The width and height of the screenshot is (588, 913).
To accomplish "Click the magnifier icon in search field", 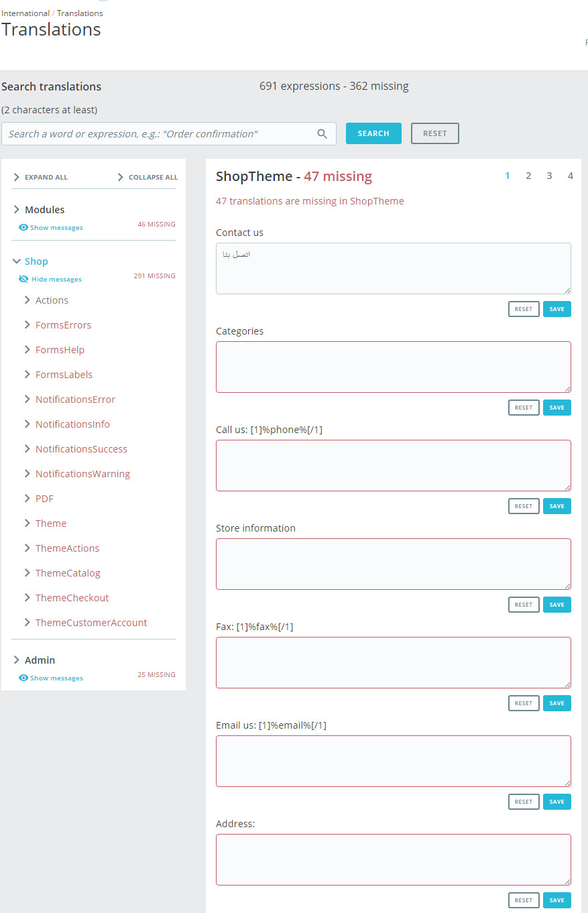I will [x=322, y=134].
